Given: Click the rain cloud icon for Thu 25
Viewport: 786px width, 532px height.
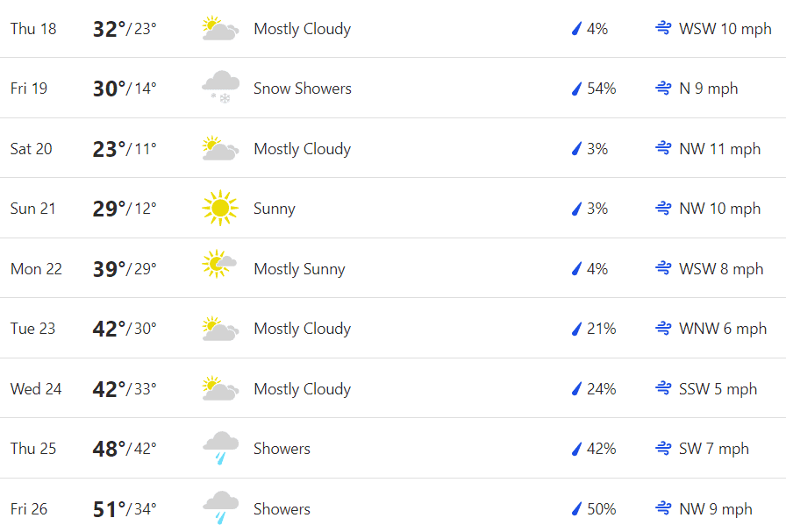Looking at the screenshot, I should pos(220,448).
